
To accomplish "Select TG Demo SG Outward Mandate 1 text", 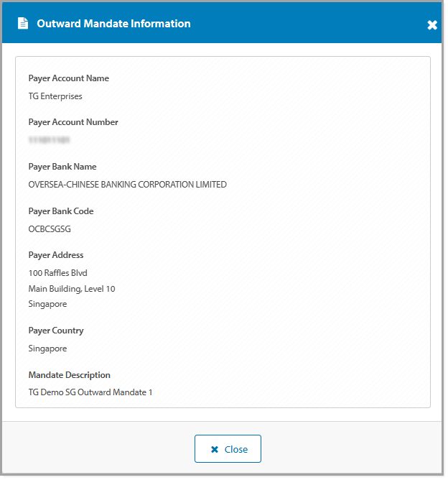I will click(x=90, y=392).
